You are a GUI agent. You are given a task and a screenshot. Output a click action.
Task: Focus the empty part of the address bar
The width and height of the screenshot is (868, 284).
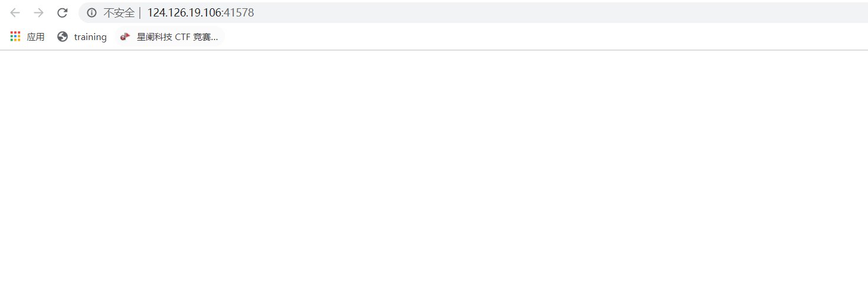tap(561, 12)
